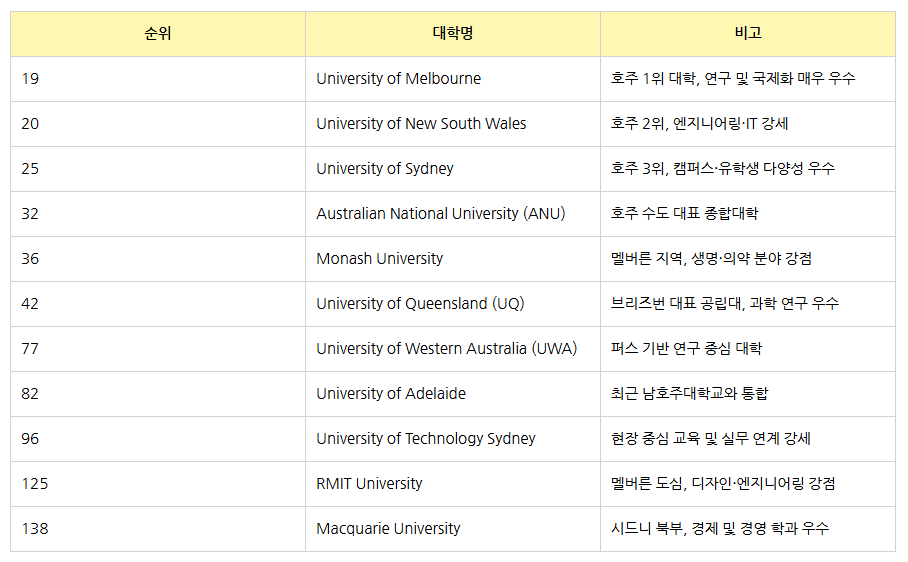Click note '호주 3위, 캠퍼스·유학생 다양성 우수'
This screenshot has width=908, height=562.
(x=723, y=168)
